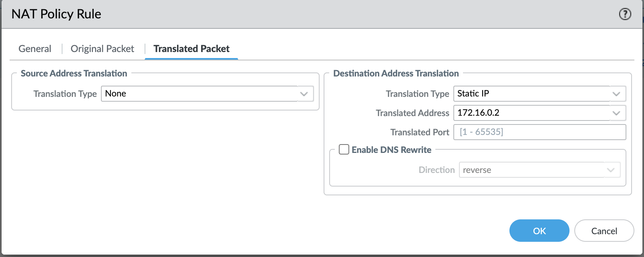Click the Translated Address dropdown chevron

pos(617,113)
